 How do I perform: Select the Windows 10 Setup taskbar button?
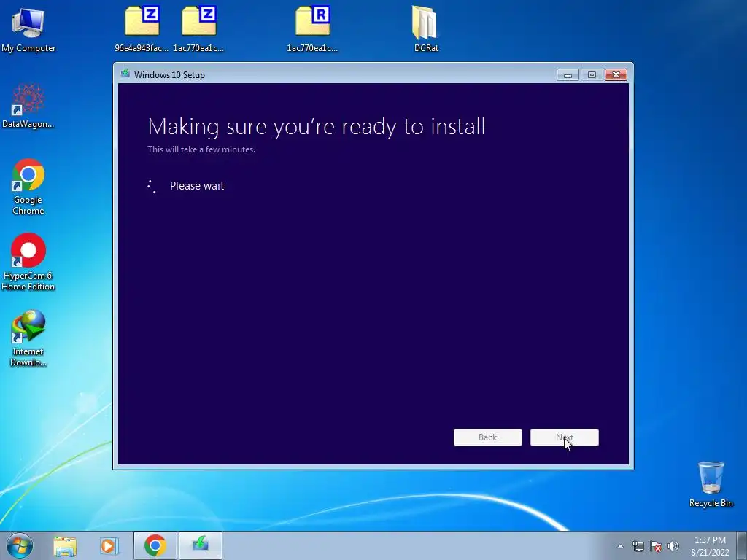[x=201, y=545]
